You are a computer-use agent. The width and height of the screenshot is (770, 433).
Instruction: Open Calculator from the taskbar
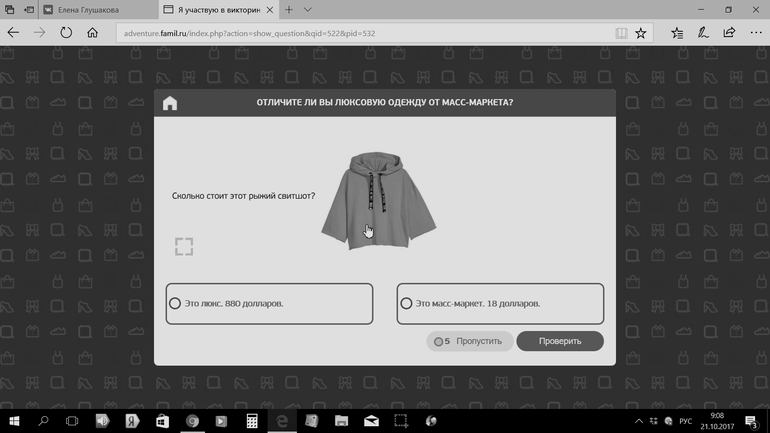click(x=252, y=422)
